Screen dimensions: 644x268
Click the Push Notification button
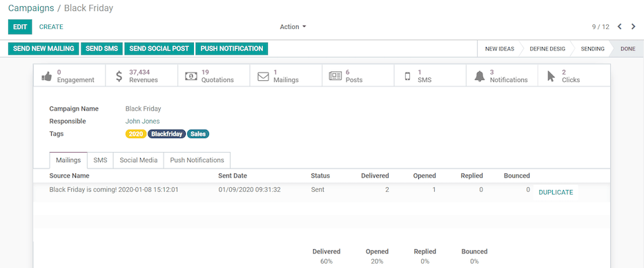click(x=232, y=48)
